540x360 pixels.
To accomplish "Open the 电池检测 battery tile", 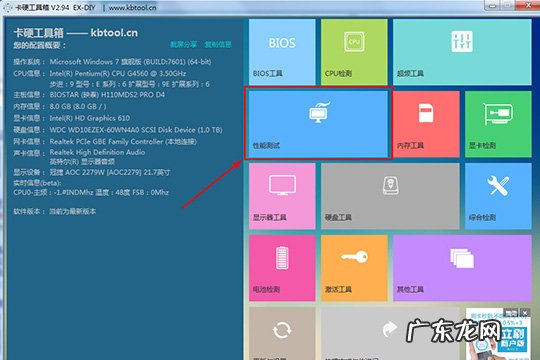I will 282,268.
